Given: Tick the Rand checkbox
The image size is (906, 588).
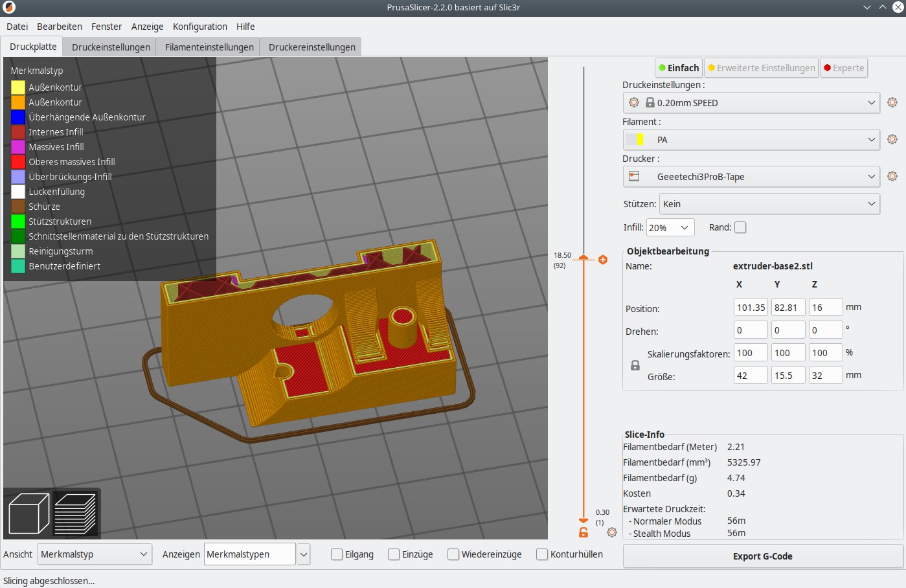Looking at the screenshot, I should pyautogui.click(x=740, y=227).
